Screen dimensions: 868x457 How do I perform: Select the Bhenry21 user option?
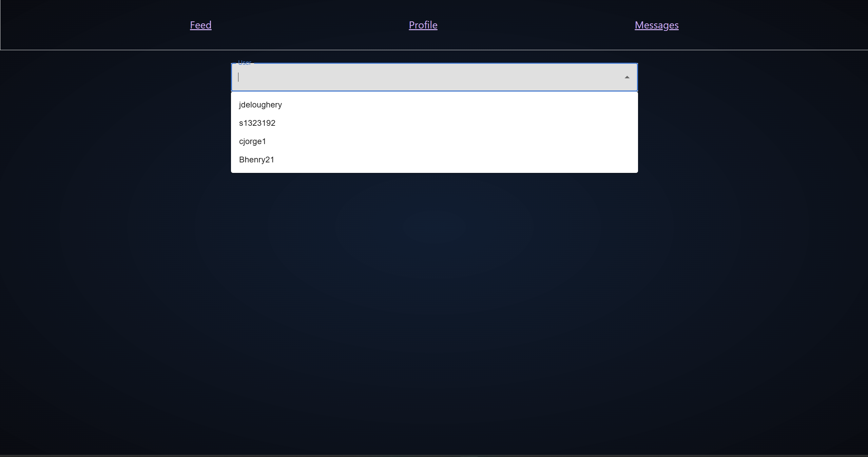256,160
